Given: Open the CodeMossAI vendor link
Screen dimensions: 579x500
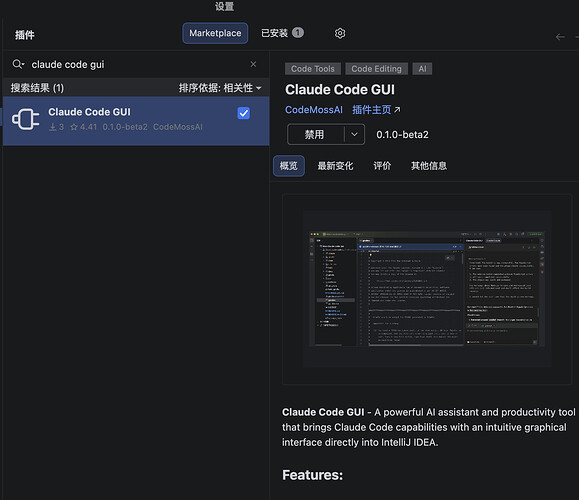Looking at the screenshot, I should point(314,110).
